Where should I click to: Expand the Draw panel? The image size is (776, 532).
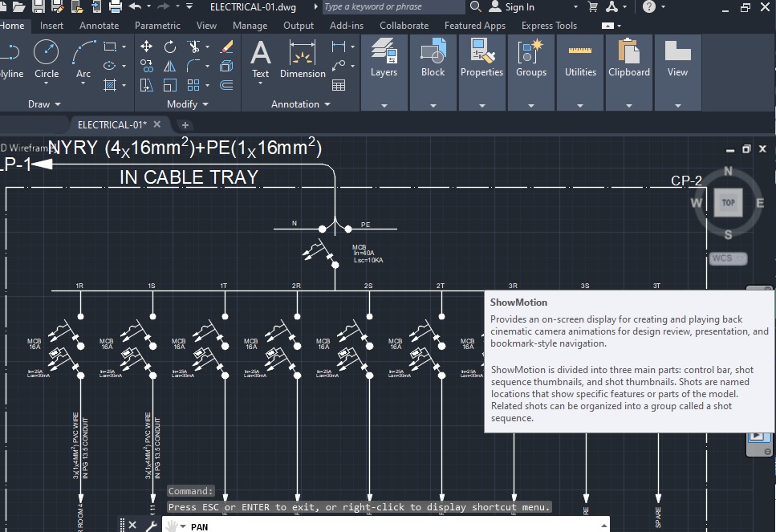[x=44, y=104]
